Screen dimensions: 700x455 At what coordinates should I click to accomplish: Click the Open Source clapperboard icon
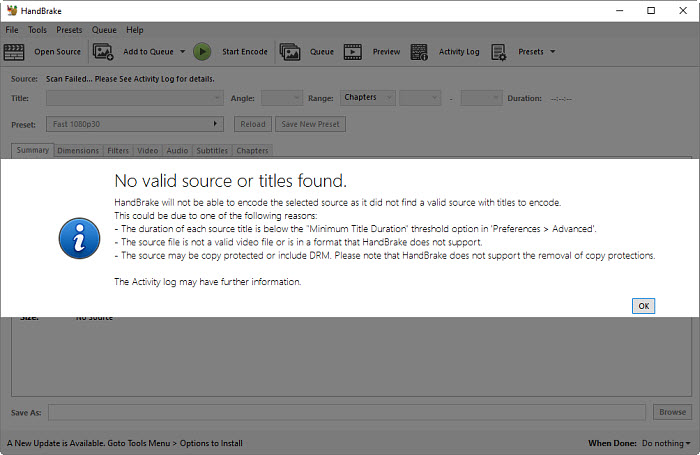click(14, 52)
